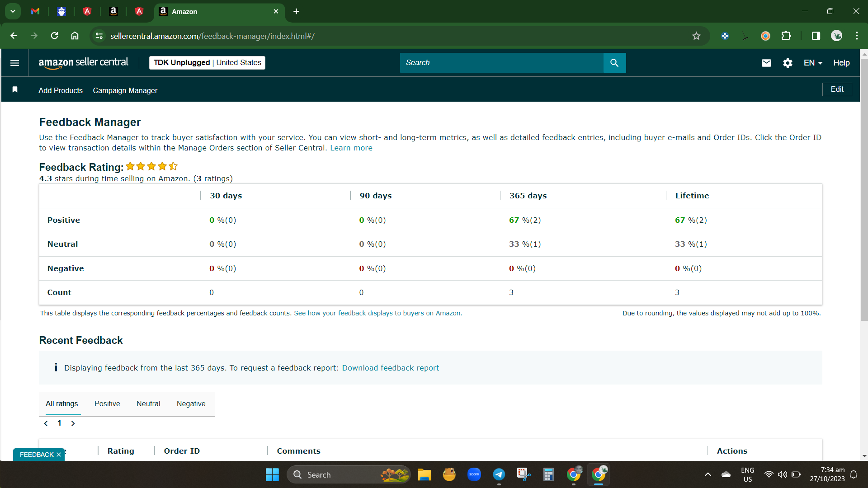Viewport: 868px width, 488px height.
Task: Close the FEEDBACK widget with X
Action: tap(59, 455)
